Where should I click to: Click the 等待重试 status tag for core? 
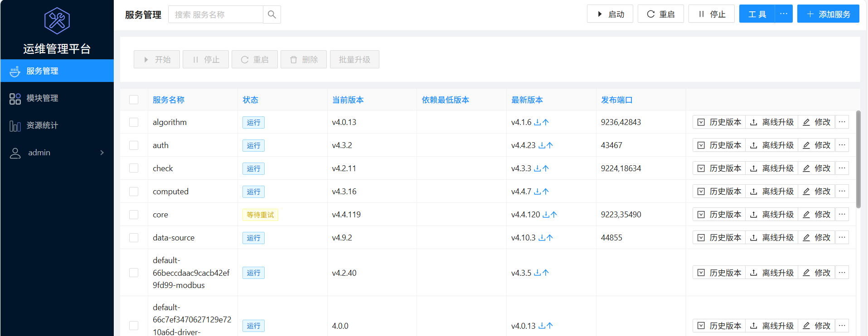point(260,215)
